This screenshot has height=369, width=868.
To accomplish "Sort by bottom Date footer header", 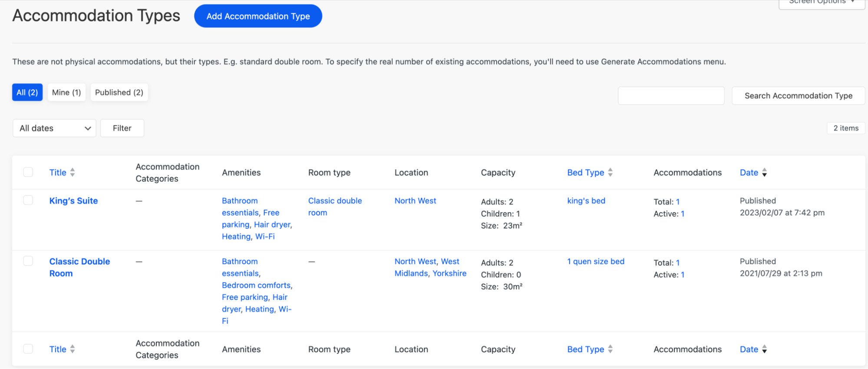I will [x=749, y=349].
